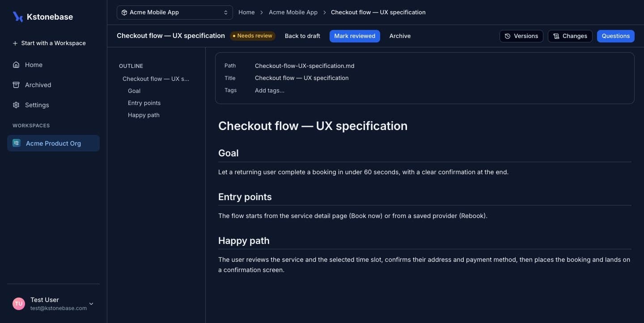Click the Acme Product Org workspace icon
This screenshot has height=323, width=644.
[x=17, y=143]
